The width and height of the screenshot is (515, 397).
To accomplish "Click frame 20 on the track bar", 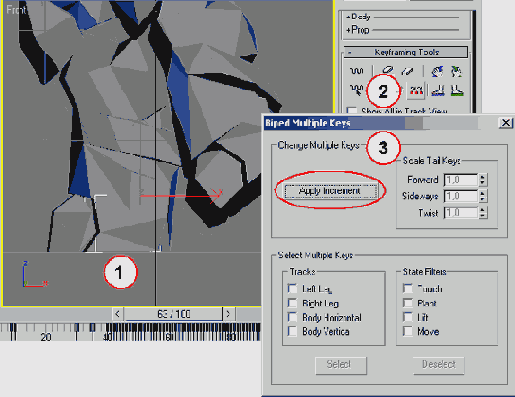I will pyautogui.click(x=46, y=337).
